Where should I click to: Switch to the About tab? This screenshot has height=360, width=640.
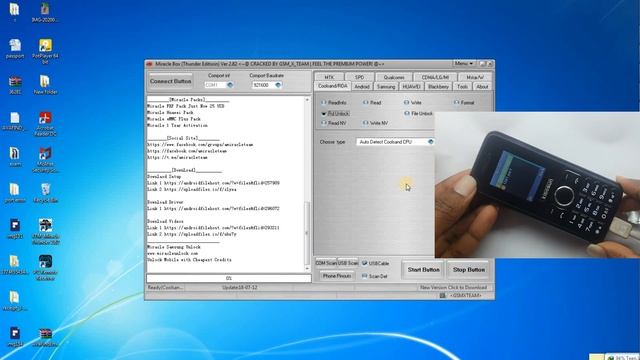click(x=482, y=87)
